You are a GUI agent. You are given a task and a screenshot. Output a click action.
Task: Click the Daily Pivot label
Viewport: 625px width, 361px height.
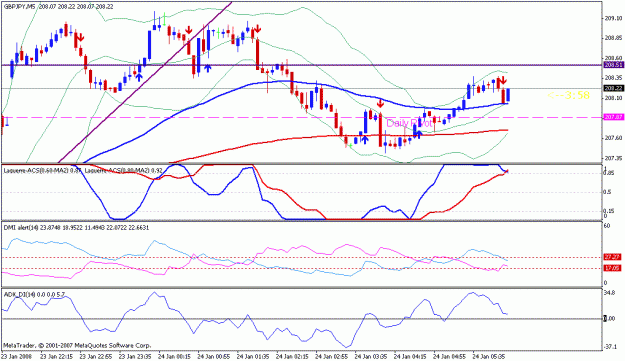coord(409,123)
